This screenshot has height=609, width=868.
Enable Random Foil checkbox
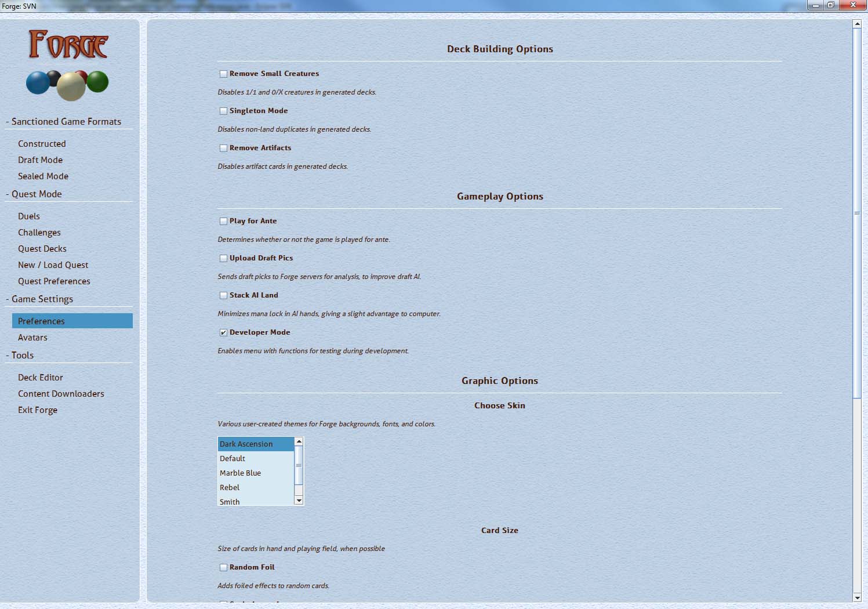[x=223, y=568]
